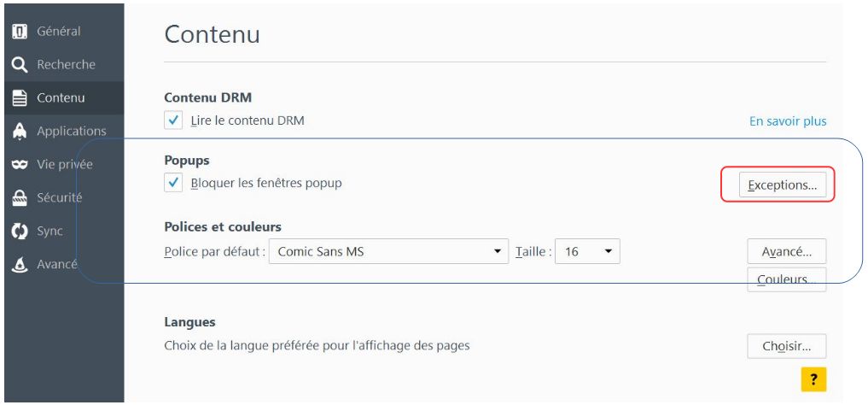The image size is (868, 405).
Task: Open the Police par défaut font dropdown
Action: (x=388, y=252)
